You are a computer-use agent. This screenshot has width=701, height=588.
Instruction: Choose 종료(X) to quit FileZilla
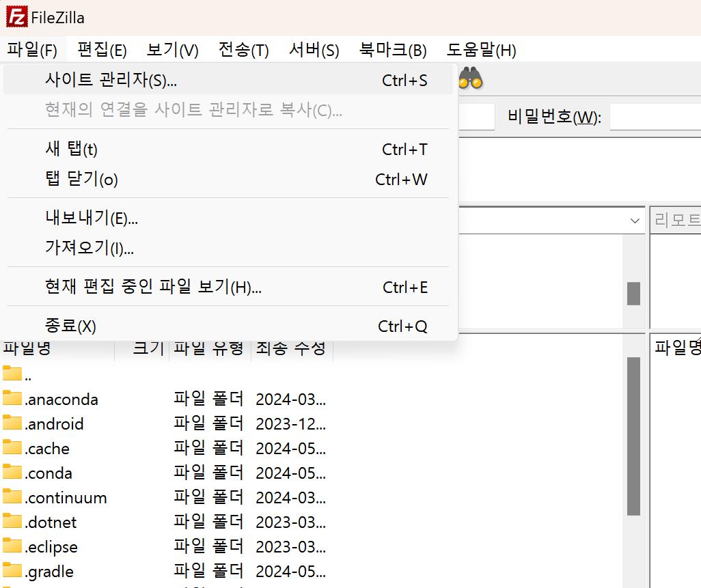(228, 326)
